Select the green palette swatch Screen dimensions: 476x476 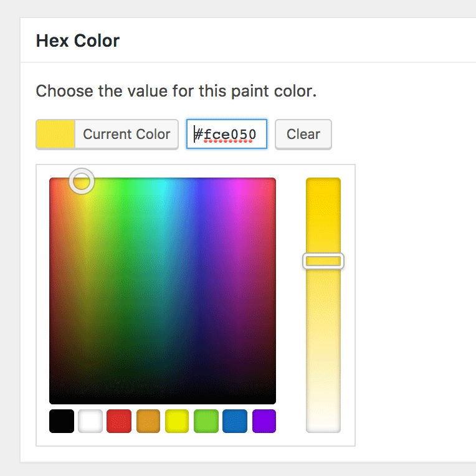[x=206, y=421]
